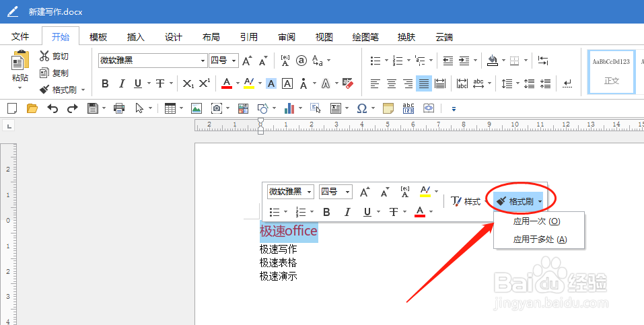Switch to the 视图 tab

pos(324,37)
